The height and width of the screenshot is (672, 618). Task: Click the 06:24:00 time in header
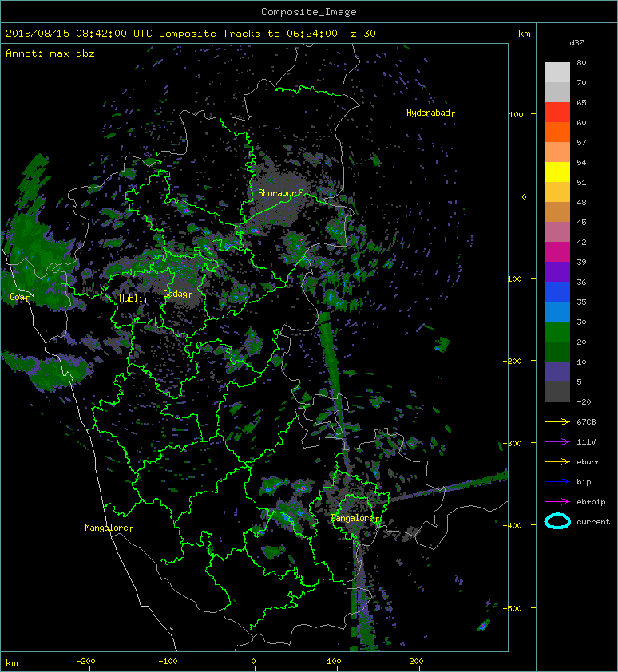pyautogui.click(x=311, y=34)
